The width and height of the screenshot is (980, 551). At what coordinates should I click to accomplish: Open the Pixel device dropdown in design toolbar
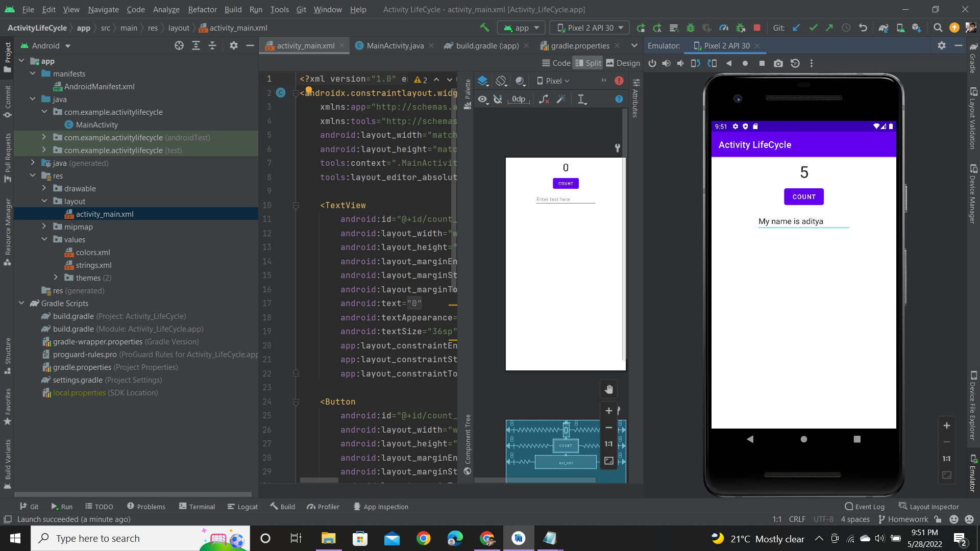[553, 81]
